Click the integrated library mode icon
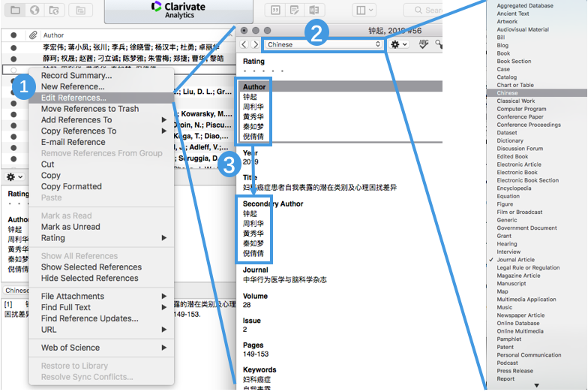This screenshot has width=588, height=392. tap(54, 10)
